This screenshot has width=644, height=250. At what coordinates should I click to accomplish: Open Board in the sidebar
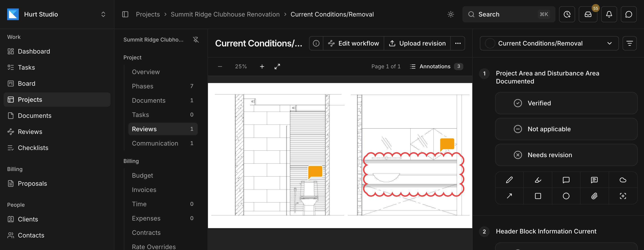coord(57,83)
